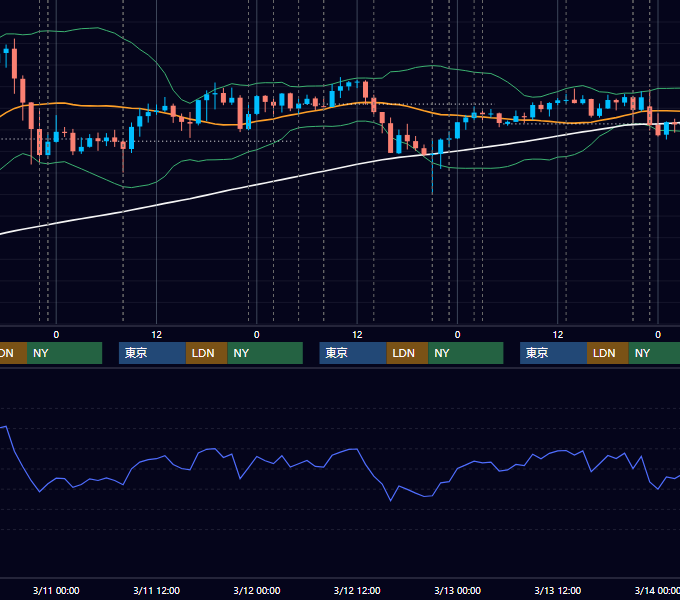
Task: Select the NY block ending after 3/12 00:00
Action: pos(265,353)
